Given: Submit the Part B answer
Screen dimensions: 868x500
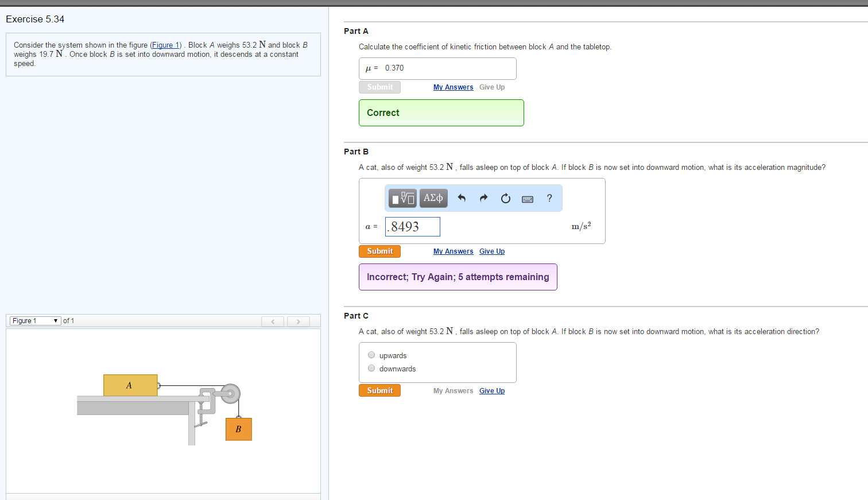Looking at the screenshot, I should 379,251.
